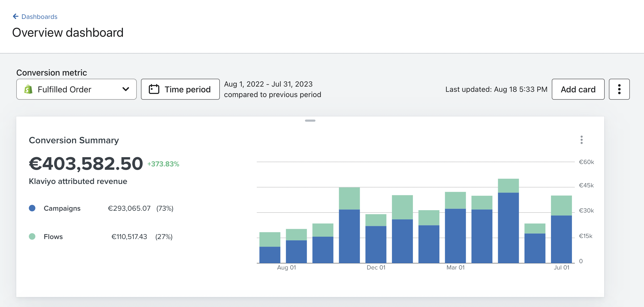
Task: Open the Dashboards breadcrumb link
Action: [39, 17]
